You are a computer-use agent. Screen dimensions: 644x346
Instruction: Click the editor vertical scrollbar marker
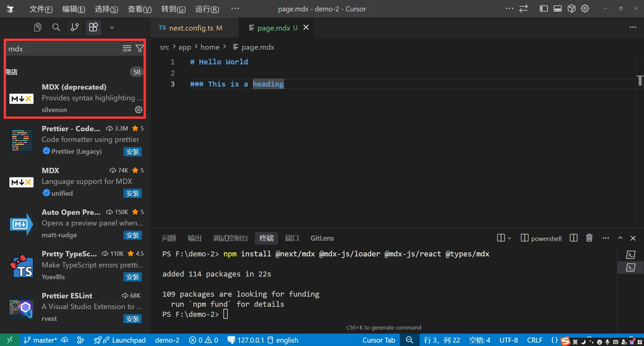pos(640,81)
